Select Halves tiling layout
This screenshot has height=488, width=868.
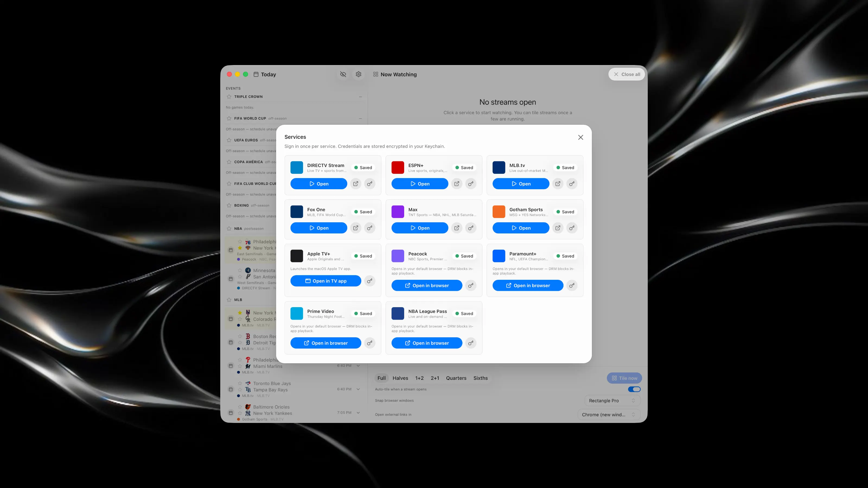400,378
